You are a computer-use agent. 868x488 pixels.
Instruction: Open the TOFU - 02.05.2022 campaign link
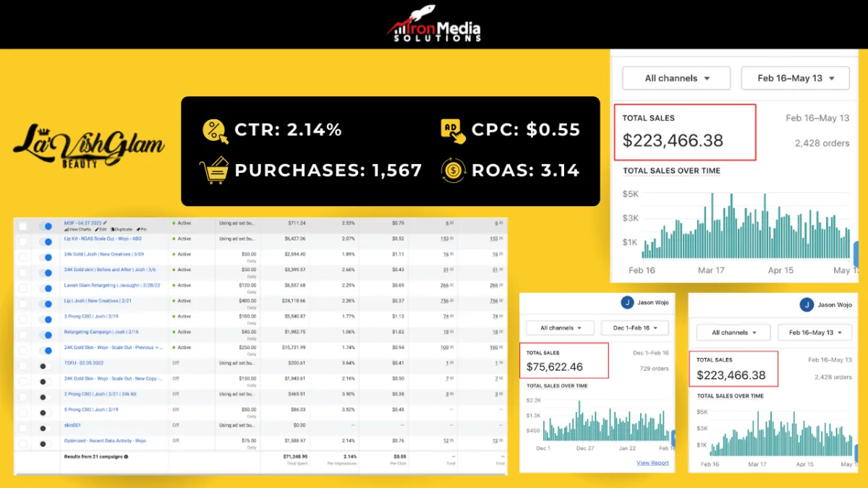coord(84,363)
